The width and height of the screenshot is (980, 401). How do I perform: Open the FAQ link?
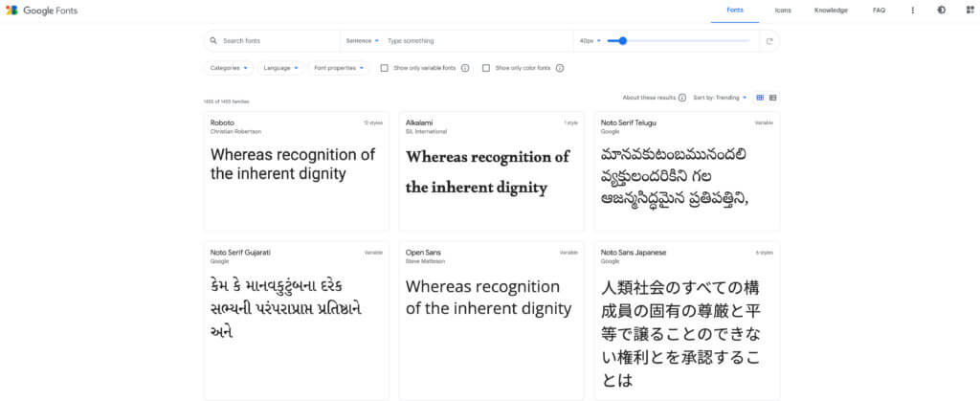[879, 10]
